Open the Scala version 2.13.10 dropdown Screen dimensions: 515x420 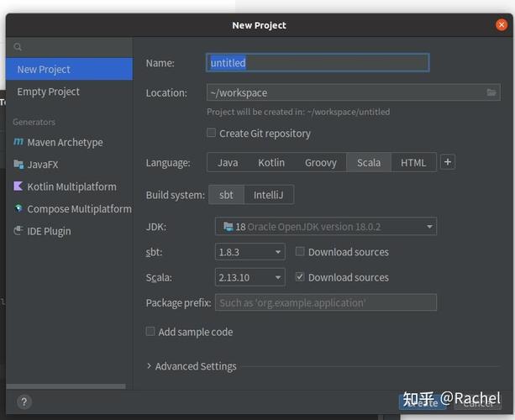(x=250, y=277)
